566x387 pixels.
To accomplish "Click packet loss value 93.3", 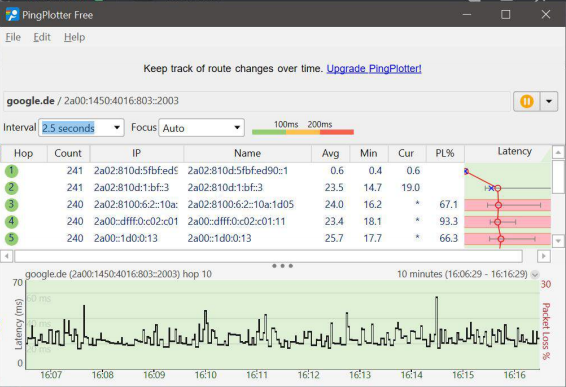I will click(x=448, y=221).
